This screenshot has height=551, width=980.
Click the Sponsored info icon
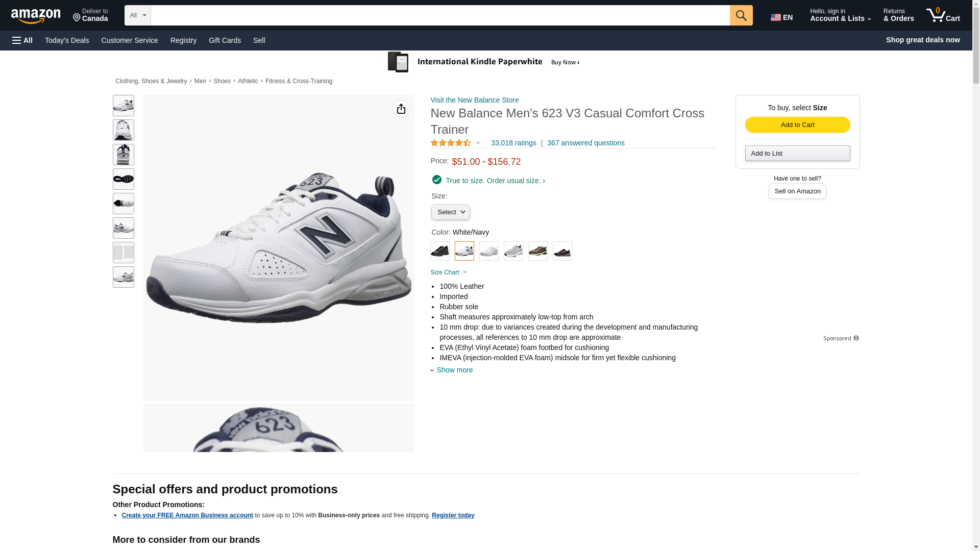pos(856,338)
